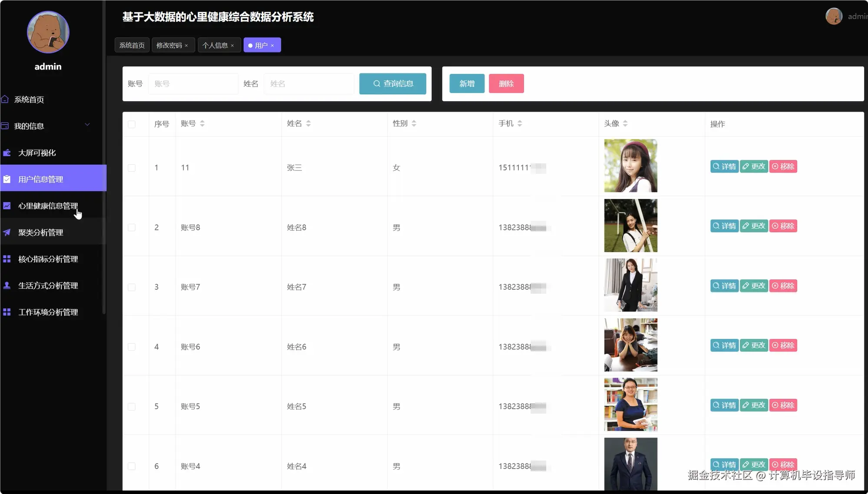This screenshot has height=494, width=868.
Task: Switch to the 系统首页 tab
Action: [132, 45]
